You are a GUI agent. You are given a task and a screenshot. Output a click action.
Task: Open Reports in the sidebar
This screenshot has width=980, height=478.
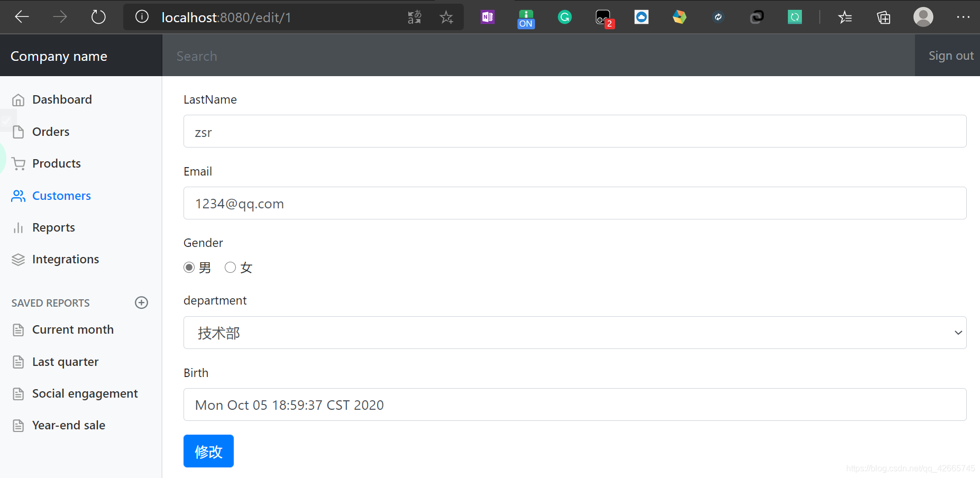(x=53, y=227)
